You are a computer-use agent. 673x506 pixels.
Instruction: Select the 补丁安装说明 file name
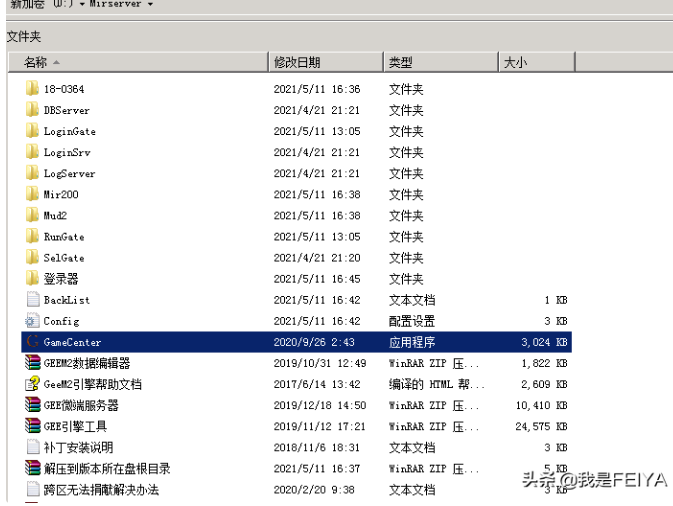79,447
